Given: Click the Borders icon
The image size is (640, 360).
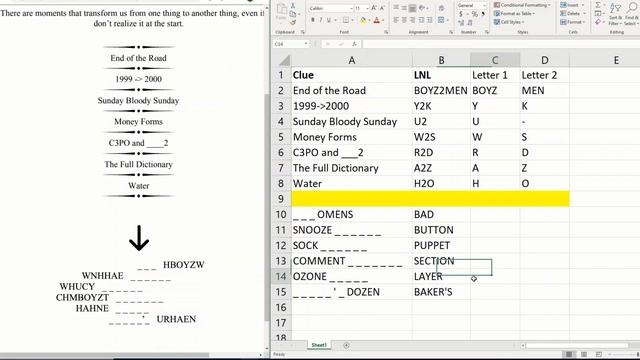Looking at the screenshot, I should click(345, 20).
